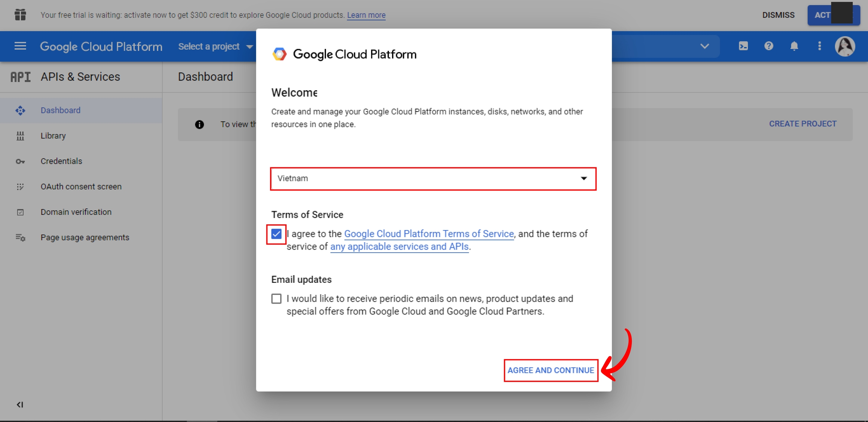Open Google Cloud Platform Terms of Service link

point(429,234)
